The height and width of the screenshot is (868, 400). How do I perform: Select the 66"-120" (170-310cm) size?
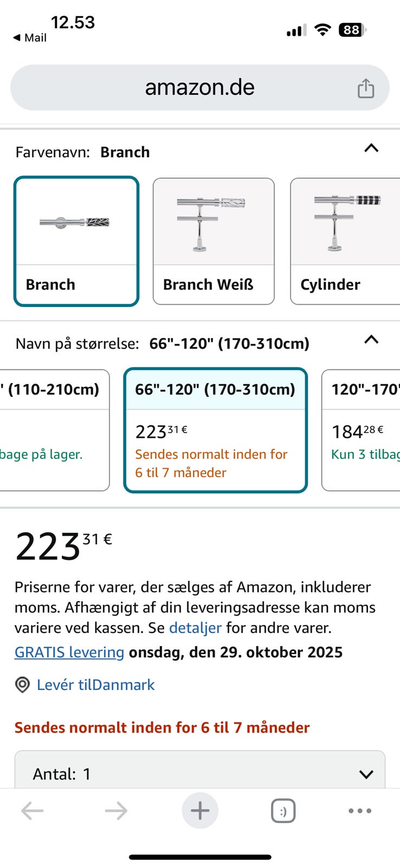click(x=215, y=430)
